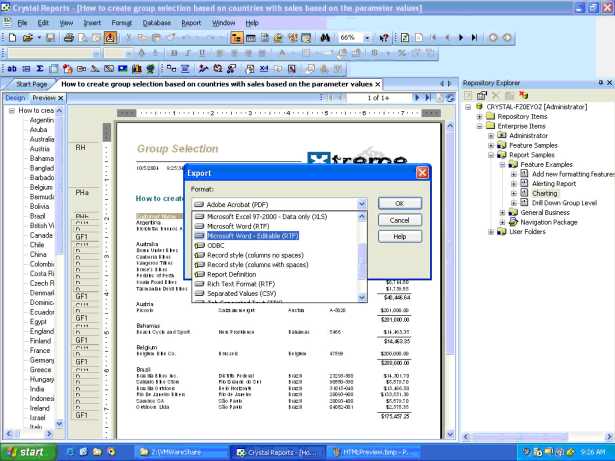Click the Insert Box icon
Screen dimensions: 615x461
point(109,69)
